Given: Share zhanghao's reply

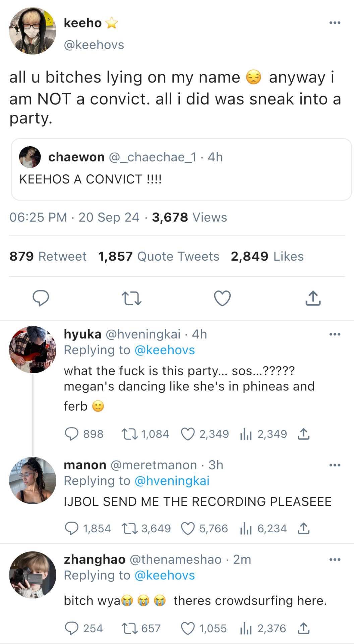Looking at the screenshot, I should click(x=303, y=628).
